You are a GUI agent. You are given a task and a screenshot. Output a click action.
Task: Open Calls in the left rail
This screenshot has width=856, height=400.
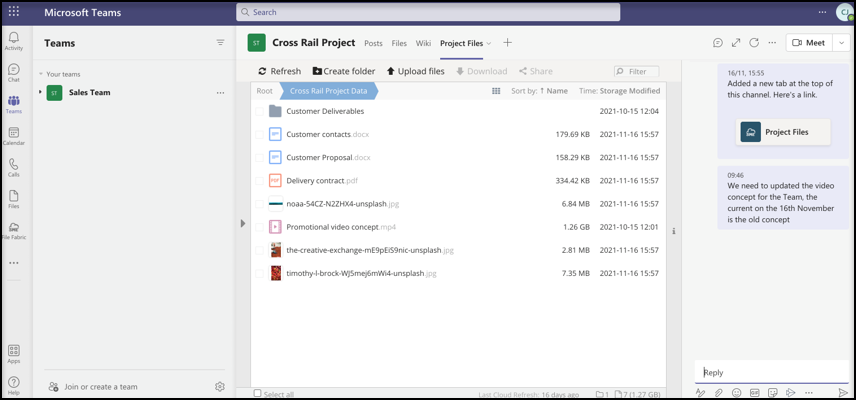[13, 167]
